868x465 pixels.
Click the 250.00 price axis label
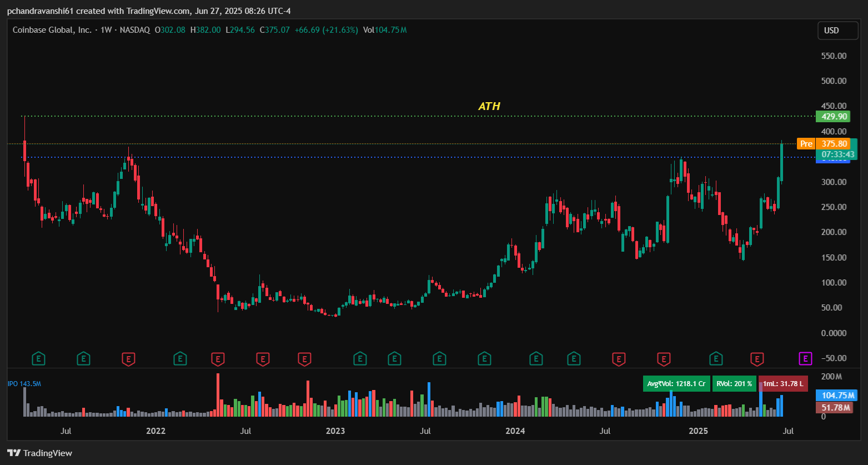pos(834,207)
